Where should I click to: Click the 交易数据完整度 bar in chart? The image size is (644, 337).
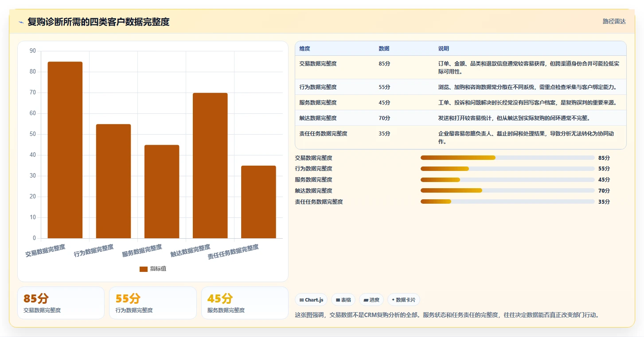(65, 150)
